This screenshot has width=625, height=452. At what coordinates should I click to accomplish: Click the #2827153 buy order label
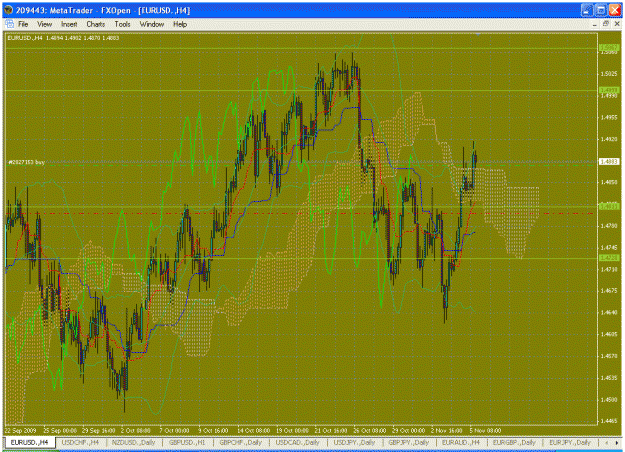pos(26,162)
